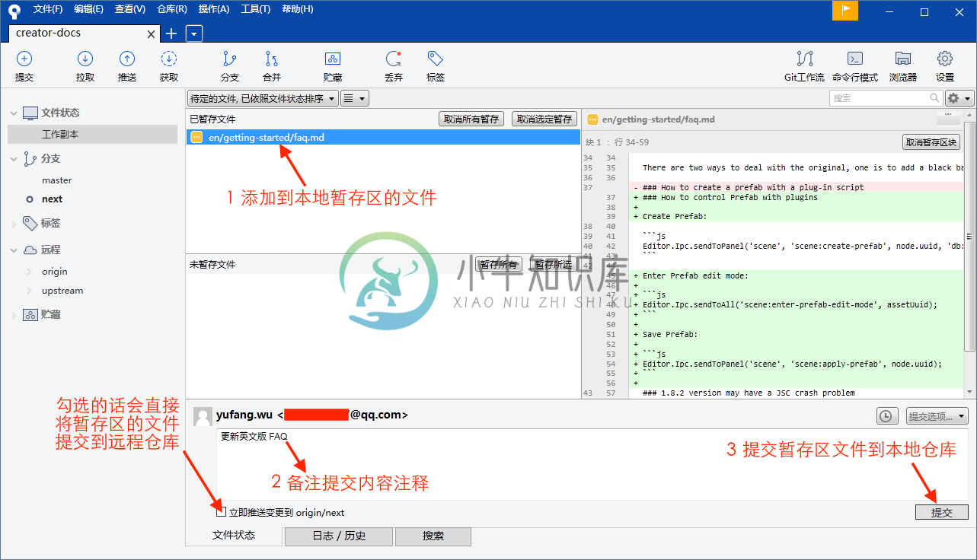Open the 仓库(R) menu
This screenshot has width=977, height=560.
click(x=171, y=9)
